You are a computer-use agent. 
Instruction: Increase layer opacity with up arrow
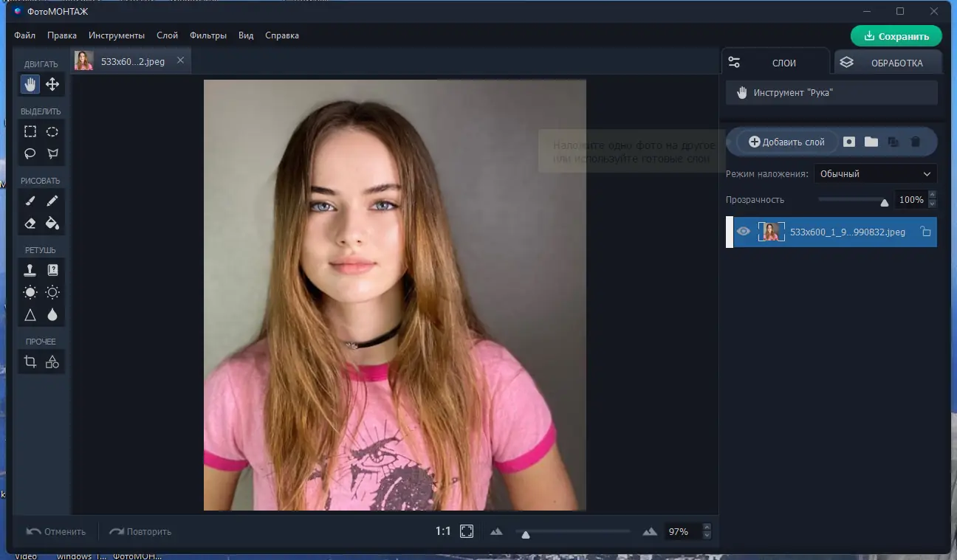click(932, 196)
